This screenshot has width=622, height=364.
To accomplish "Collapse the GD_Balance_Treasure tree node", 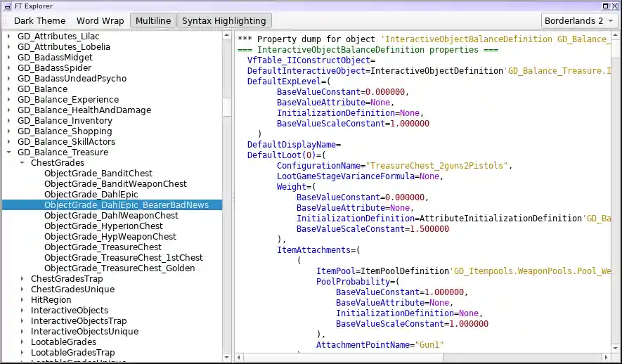I will click(8, 152).
